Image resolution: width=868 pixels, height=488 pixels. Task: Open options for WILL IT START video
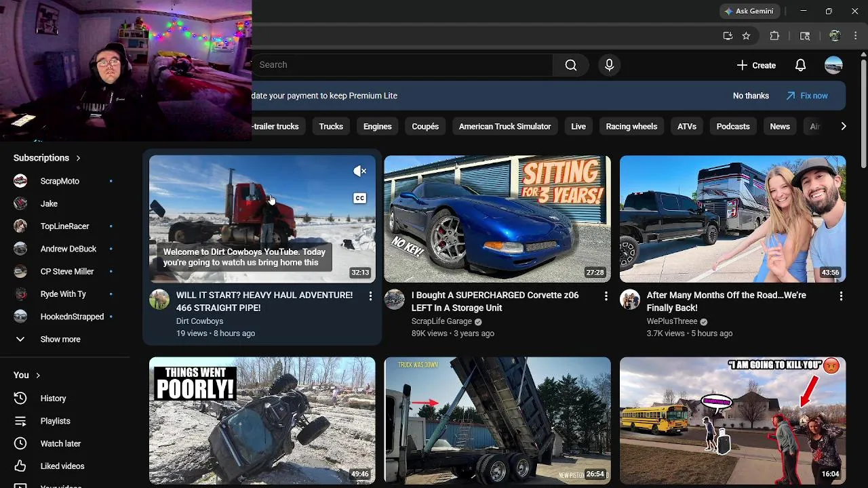[x=370, y=296]
